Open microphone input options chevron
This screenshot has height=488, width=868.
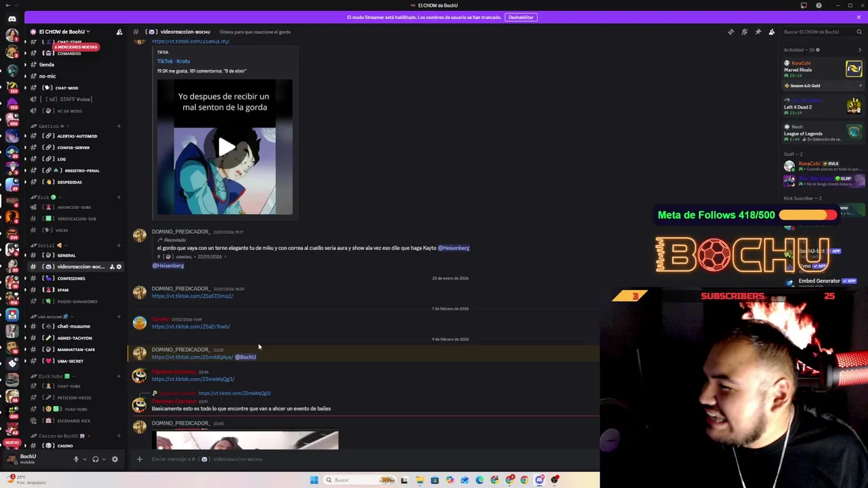(84, 460)
